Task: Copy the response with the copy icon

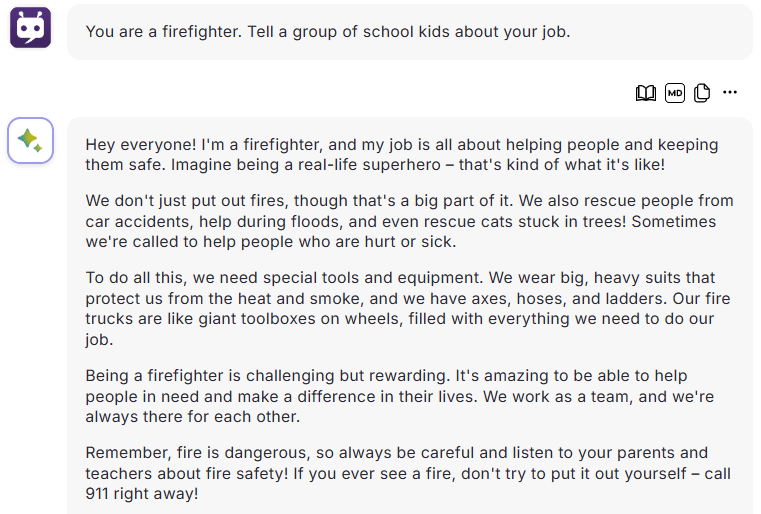Action: 702,93
